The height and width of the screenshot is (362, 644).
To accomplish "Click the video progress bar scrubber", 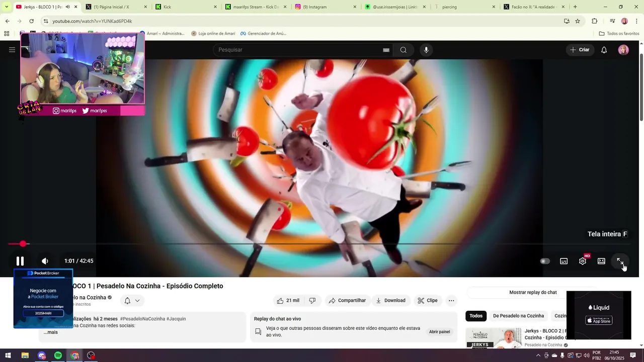I will tap(23, 244).
